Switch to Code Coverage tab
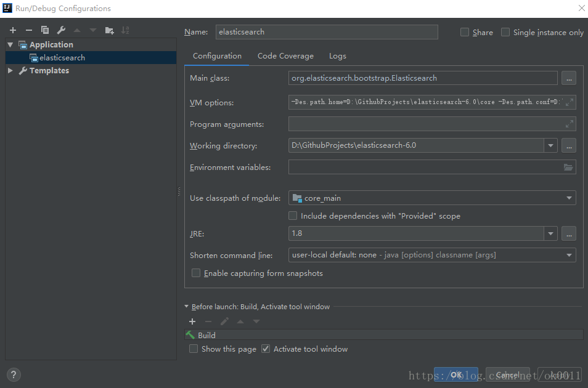The height and width of the screenshot is (388, 588). pos(285,56)
